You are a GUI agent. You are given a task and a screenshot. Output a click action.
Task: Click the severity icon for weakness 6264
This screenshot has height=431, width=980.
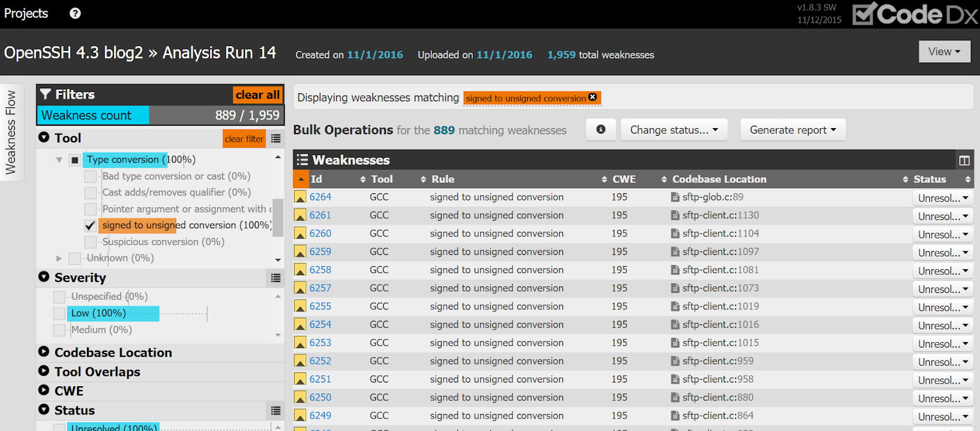300,197
